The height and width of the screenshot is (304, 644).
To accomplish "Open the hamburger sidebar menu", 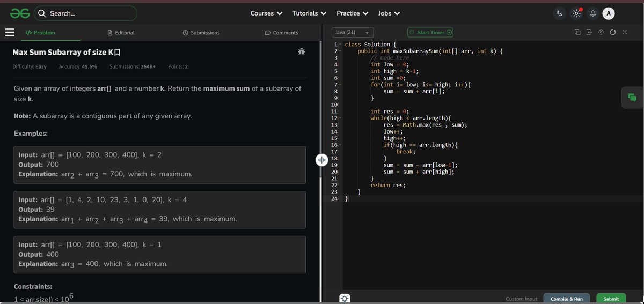I will pos(10,33).
